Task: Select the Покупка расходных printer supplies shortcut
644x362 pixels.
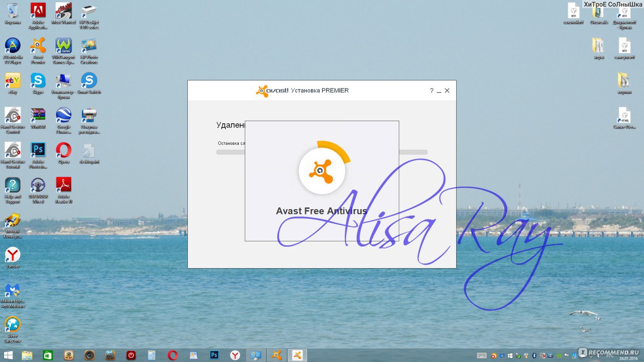Action: click(89, 121)
